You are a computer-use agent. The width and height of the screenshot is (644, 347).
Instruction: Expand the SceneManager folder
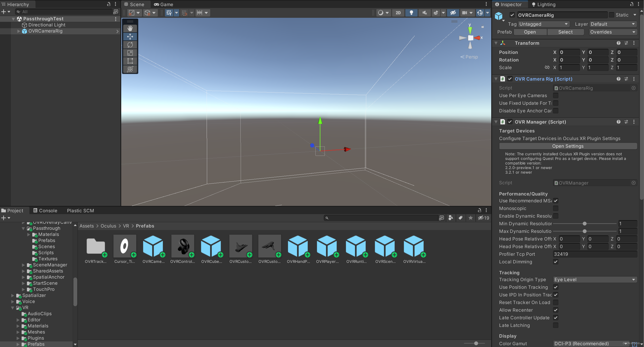pos(23,265)
